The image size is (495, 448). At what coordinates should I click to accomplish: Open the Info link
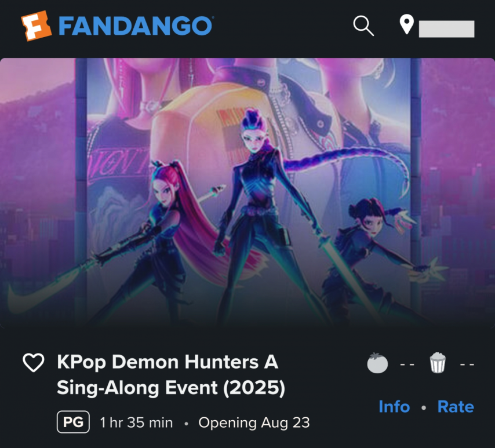[394, 407]
